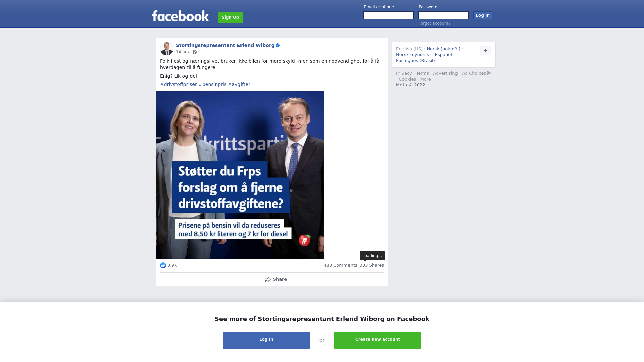Click Create new account button
The image size is (644, 362).
point(378,340)
